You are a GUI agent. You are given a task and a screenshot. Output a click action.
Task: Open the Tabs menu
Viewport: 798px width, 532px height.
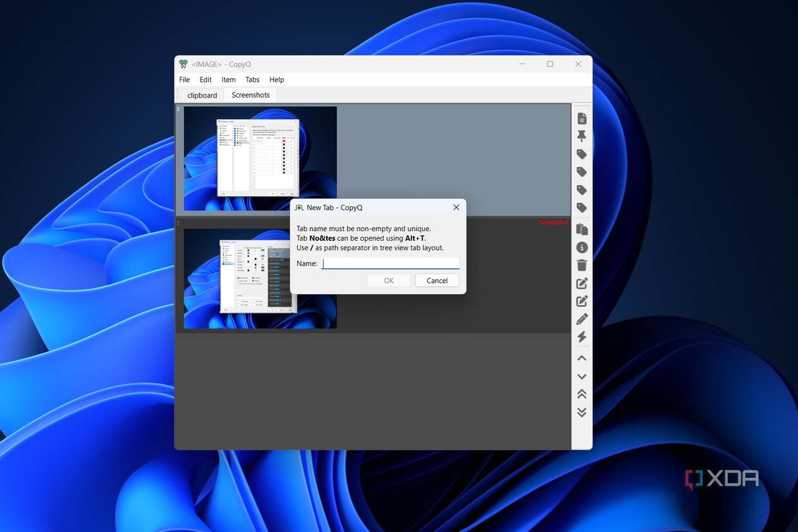[252, 79]
